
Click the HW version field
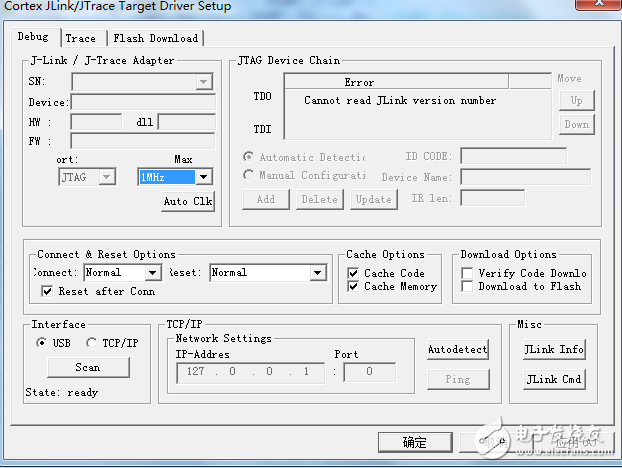[x=96, y=122]
